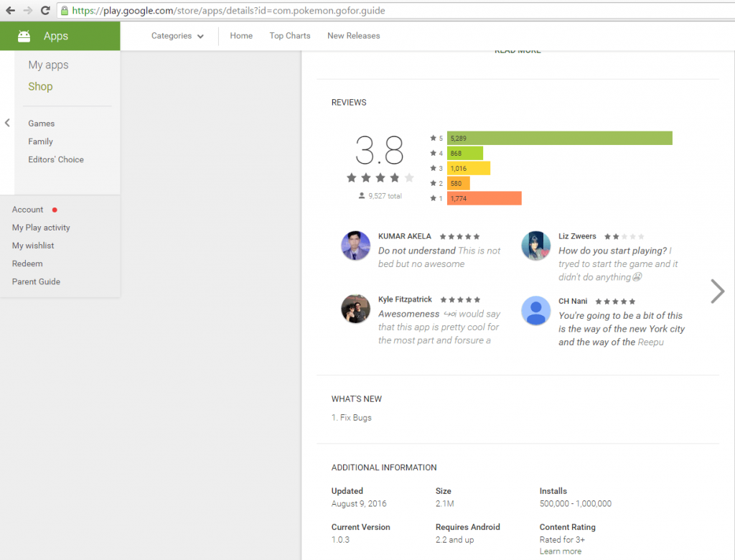Go to New Releases
Screen dimensions: 735x560
coord(353,36)
